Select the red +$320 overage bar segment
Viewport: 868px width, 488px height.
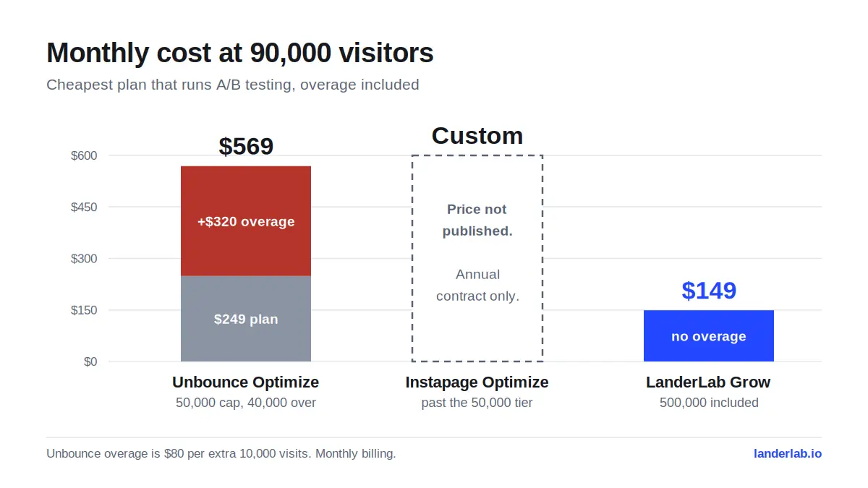(x=246, y=221)
